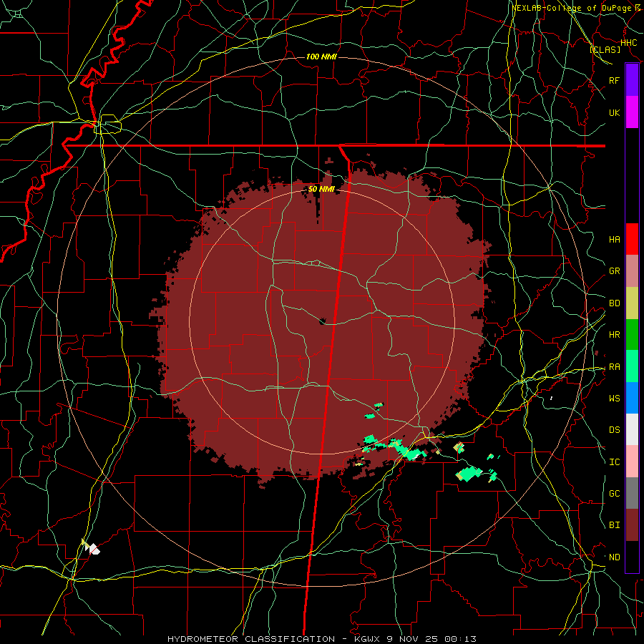Click the HYDROMETEOR CLASSIFICATION KGWX timestamp caption
Image resolution: width=644 pixels, height=644 pixels.
pos(321,639)
